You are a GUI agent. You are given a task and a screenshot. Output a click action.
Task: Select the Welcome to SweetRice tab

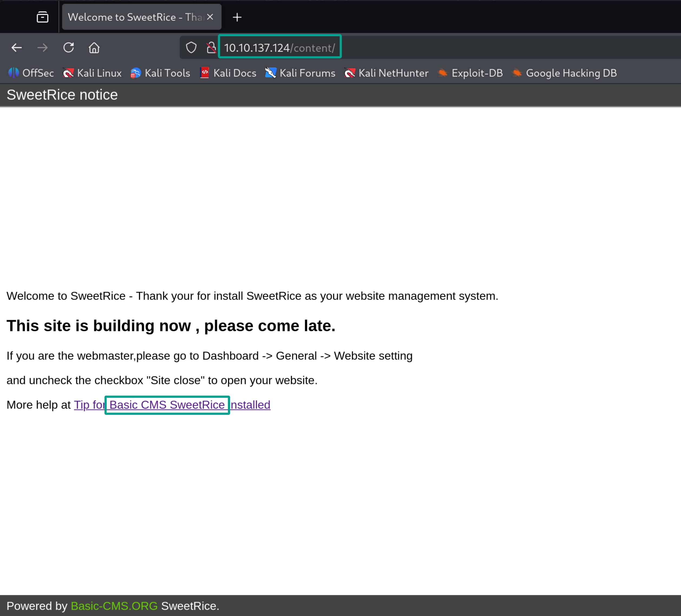tap(135, 17)
